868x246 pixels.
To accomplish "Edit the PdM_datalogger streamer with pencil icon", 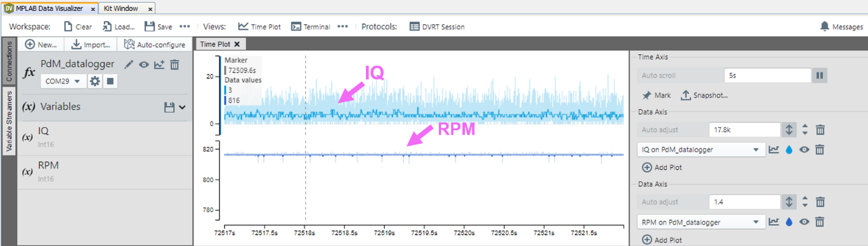I will tap(128, 65).
